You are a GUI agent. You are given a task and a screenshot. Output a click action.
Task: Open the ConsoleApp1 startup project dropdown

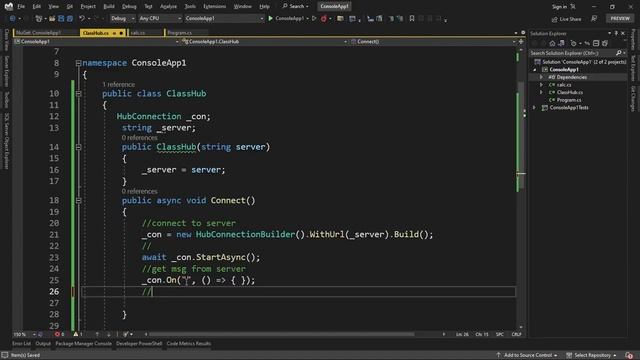(x=224, y=18)
